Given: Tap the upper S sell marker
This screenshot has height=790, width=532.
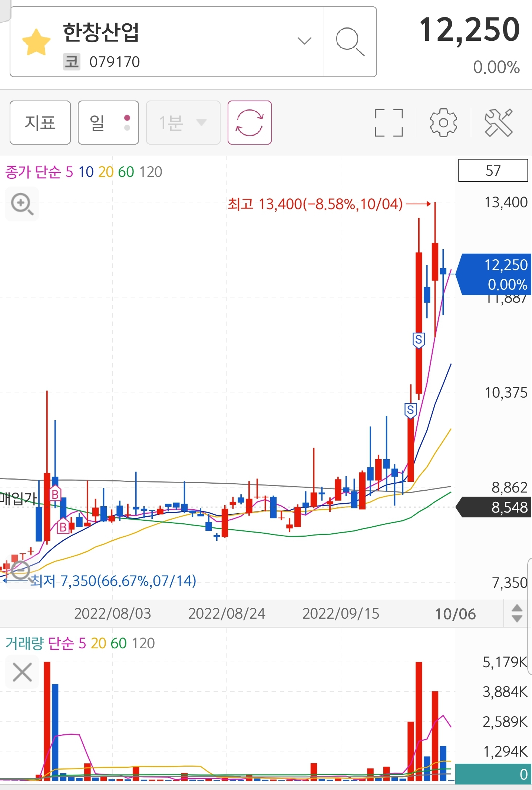Looking at the screenshot, I should [419, 340].
